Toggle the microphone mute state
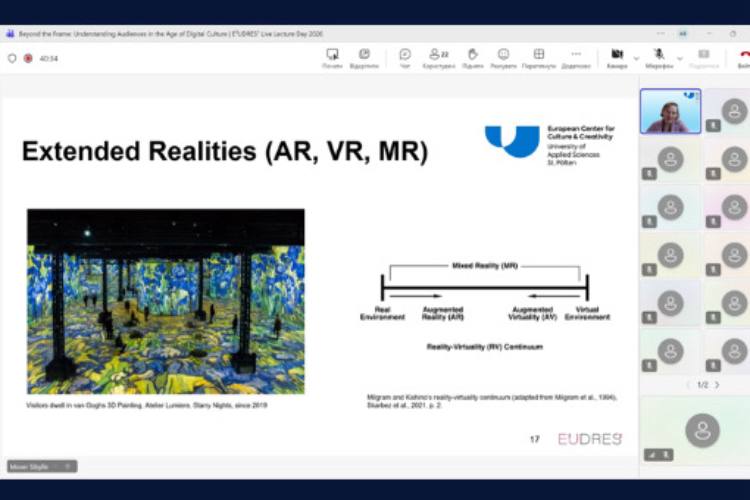The height and width of the screenshot is (500, 750). pos(659,56)
